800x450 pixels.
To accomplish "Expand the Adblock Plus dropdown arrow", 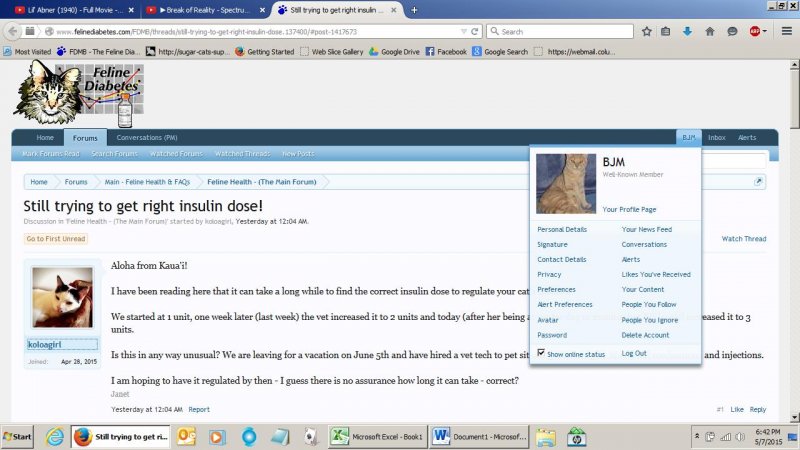I will click(x=765, y=31).
